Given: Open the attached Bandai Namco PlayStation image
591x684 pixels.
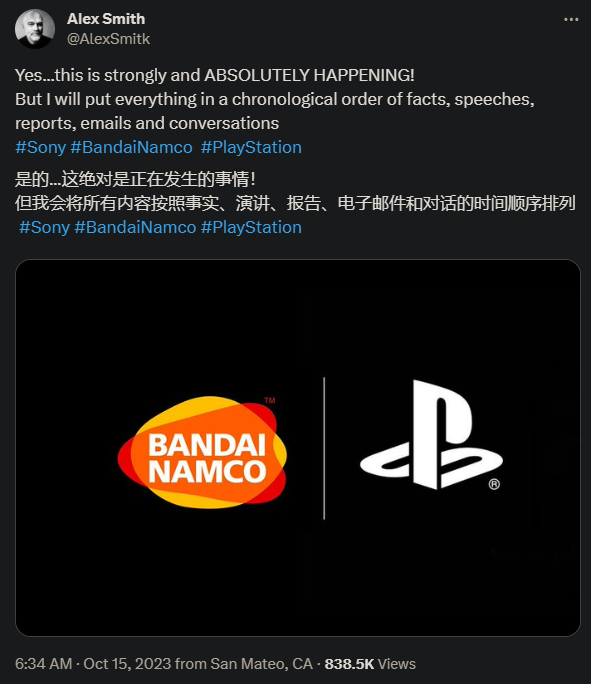Looking at the screenshot, I should click(298, 448).
